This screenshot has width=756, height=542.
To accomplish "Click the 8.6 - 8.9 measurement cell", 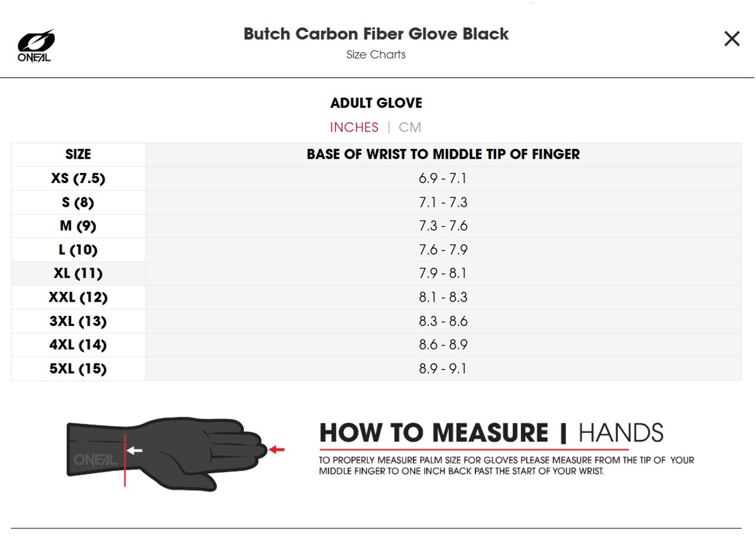I will tap(443, 345).
